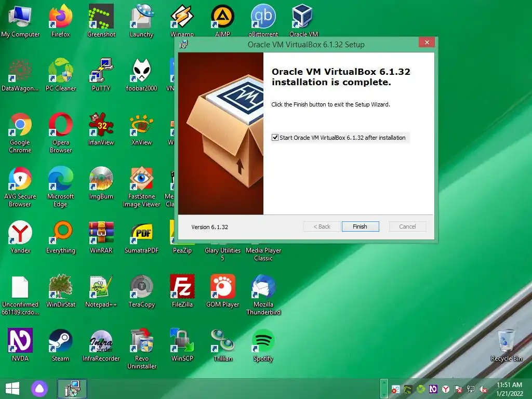Select the Steam desktop shortcut
Screen dimensions: 532x399
pos(60,345)
